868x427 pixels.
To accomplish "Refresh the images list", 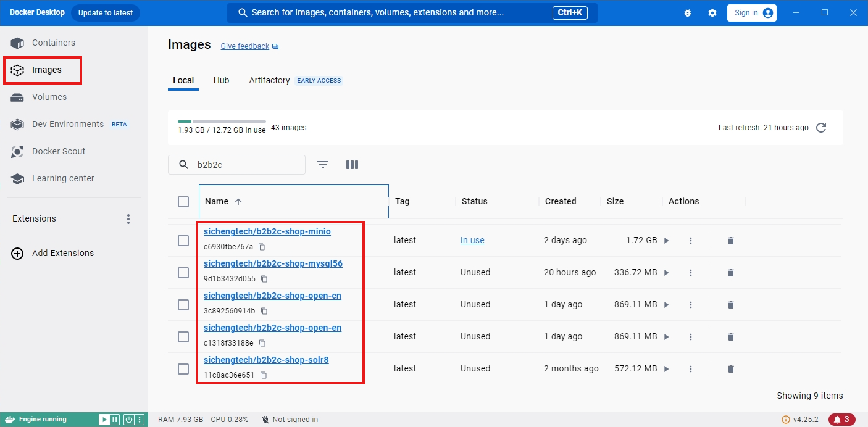I will 821,128.
